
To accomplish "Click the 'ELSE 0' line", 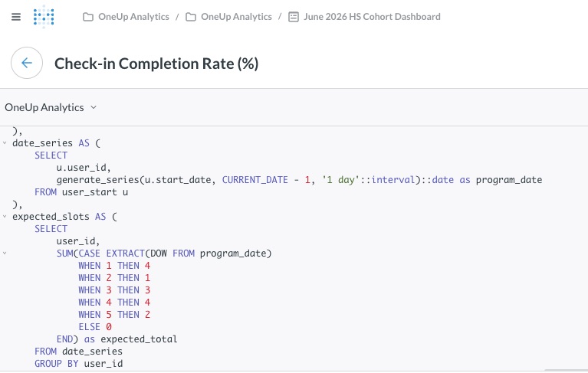I will [x=95, y=327].
